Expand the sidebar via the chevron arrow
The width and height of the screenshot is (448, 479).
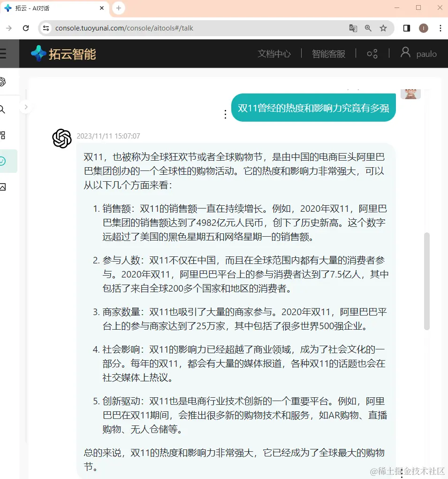26,108
